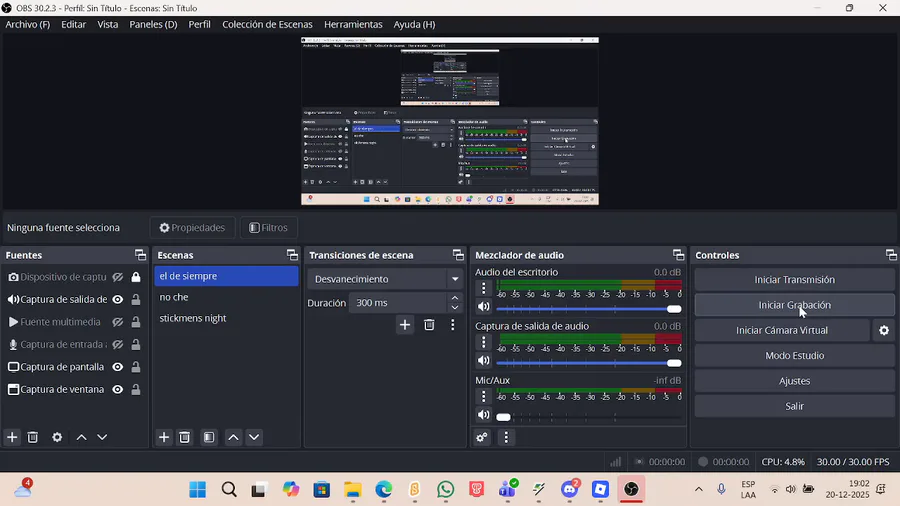The height and width of the screenshot is (506, 900).
Task: Open options dots for Captura de salida de audio
Action: point(483,342)
